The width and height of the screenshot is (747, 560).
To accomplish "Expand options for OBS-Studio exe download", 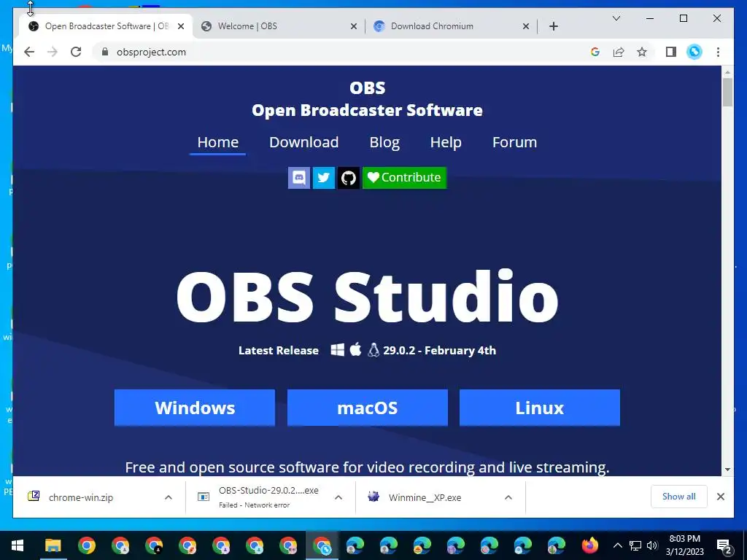I will 338,497.
